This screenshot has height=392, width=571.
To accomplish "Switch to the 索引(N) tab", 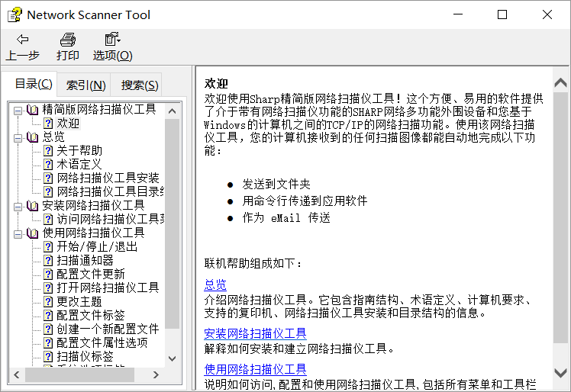I will 85,85.
